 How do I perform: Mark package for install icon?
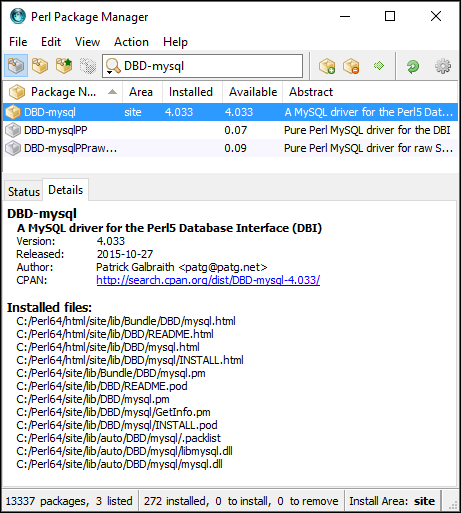pos(327,66)
